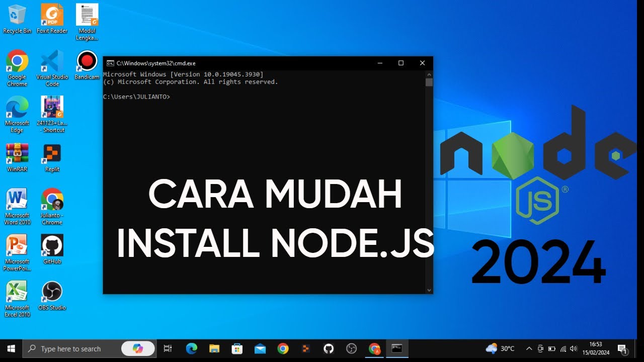Launch Chrome from the taskbar
Screen dimensions: 644x362
pos(283,348)
